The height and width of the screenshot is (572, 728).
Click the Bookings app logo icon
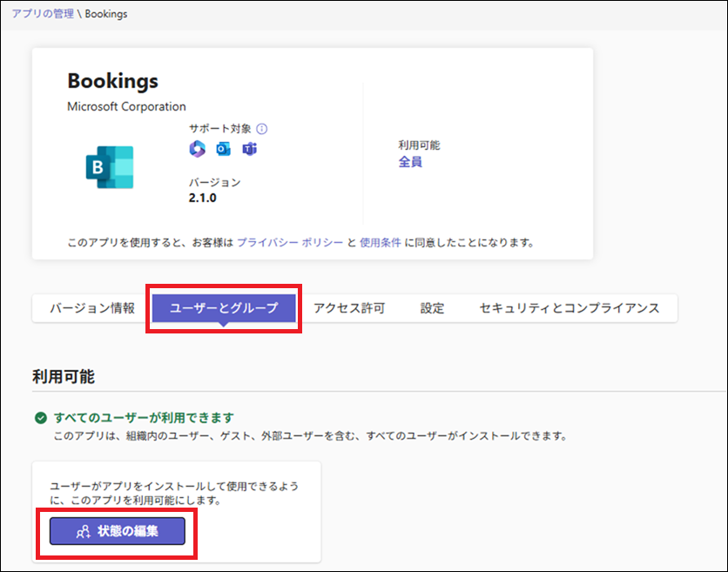coord(110,167)
